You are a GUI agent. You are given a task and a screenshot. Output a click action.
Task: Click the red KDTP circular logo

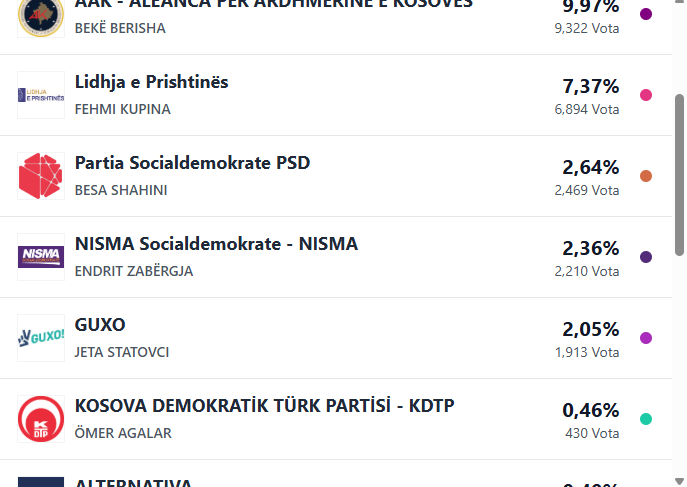tap(41, 419)
